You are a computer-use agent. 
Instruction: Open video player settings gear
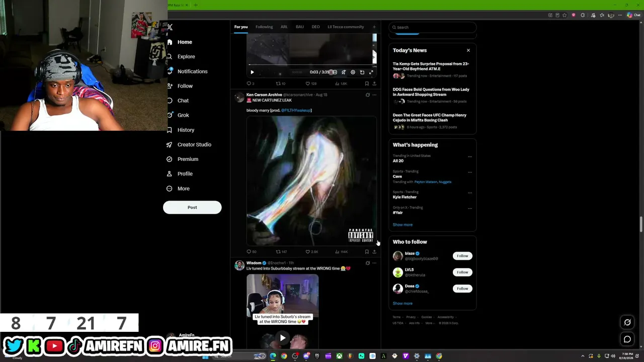point(353,72)
